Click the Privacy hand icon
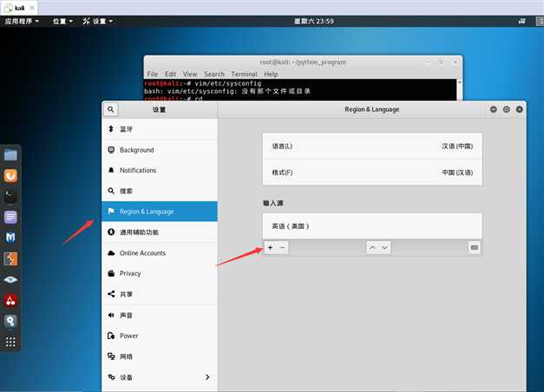The width and height of the screenshot is (544, 392). [111, 273]
